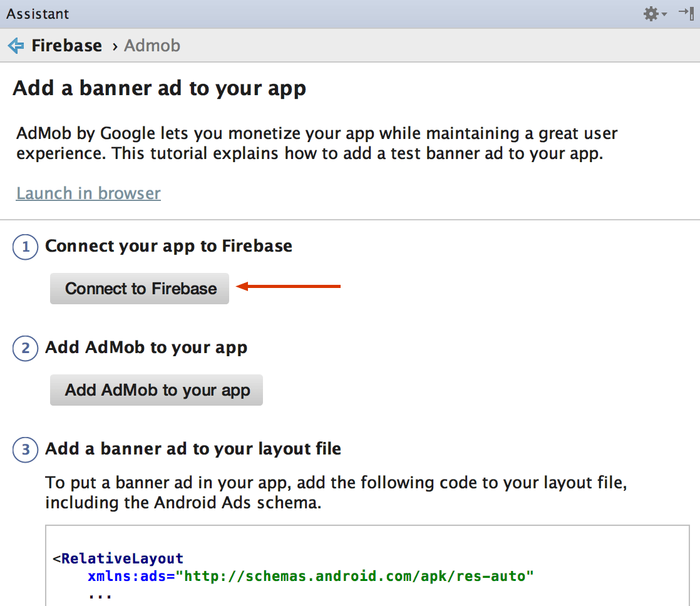Click the step 2 circled number icon
The height and width of the screenshot is (606, 700).
click(26, 348)
